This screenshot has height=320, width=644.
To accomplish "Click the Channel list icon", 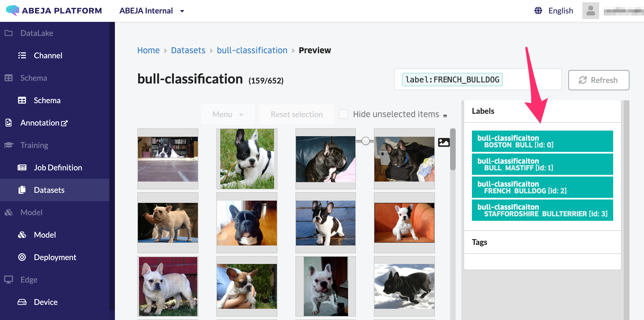I will (22, 55).
